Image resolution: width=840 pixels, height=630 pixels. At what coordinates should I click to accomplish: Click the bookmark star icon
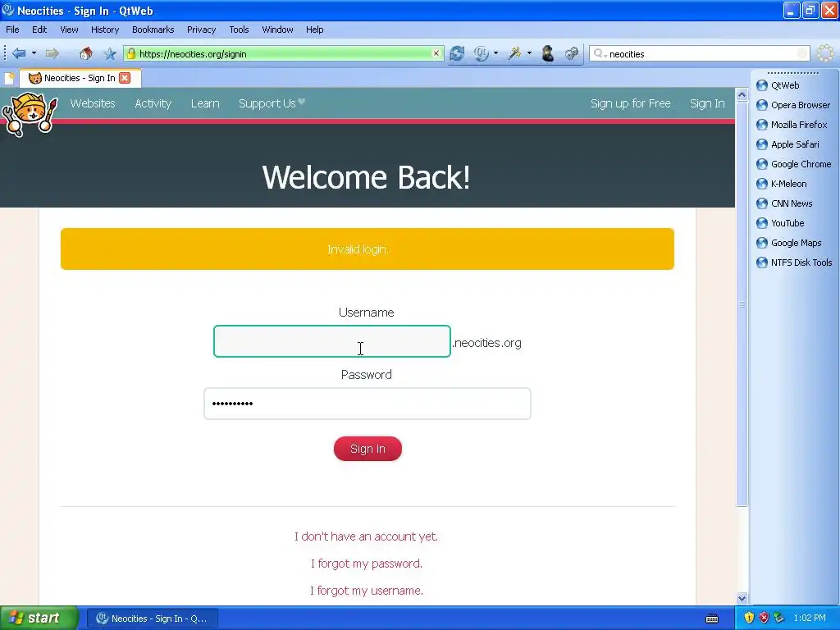coord(110,53)
